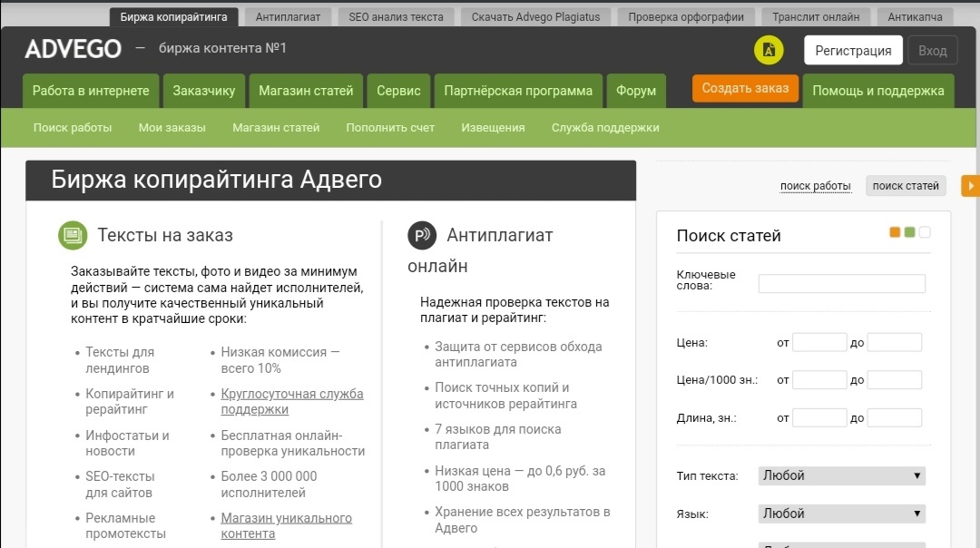Viewport: 980px width, 548px height.
Task: Open Магазин статей green menu button
Action: coord(306,91)
